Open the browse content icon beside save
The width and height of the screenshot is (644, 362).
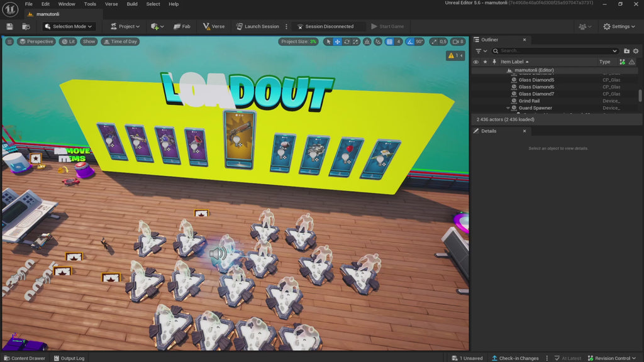click(26, 26)
